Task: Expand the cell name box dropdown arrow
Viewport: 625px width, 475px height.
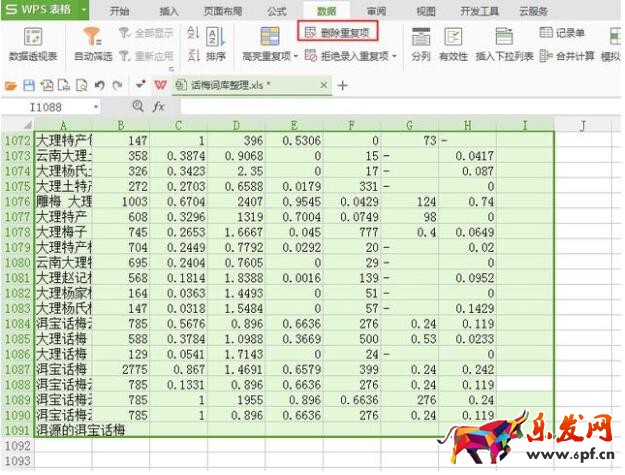Action: coord(97,106)
